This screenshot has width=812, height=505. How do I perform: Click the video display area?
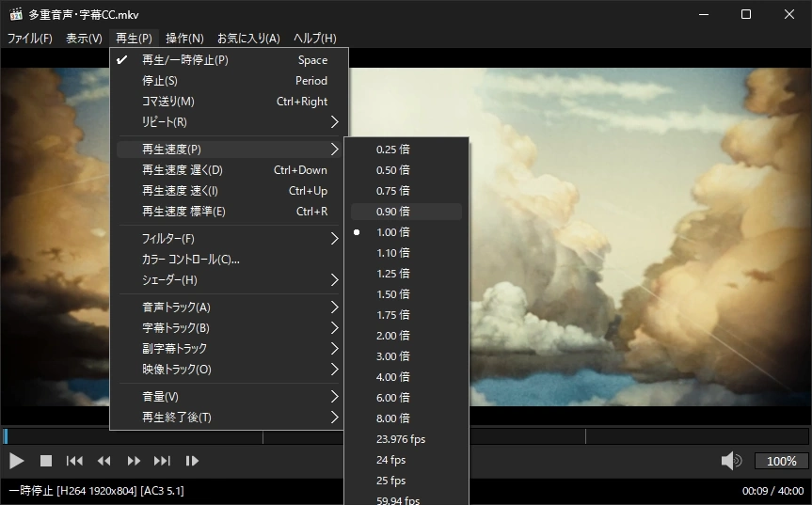tap(640, 236)
